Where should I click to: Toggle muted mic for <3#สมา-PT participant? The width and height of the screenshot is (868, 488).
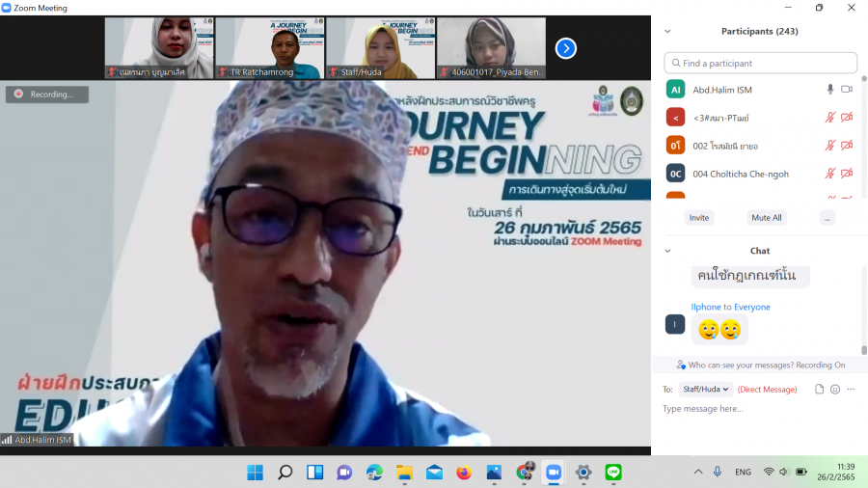point(829,118)
